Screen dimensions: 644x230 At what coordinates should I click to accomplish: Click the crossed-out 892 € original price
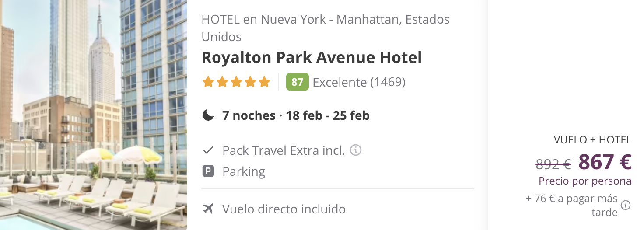(x=553, y=164)
